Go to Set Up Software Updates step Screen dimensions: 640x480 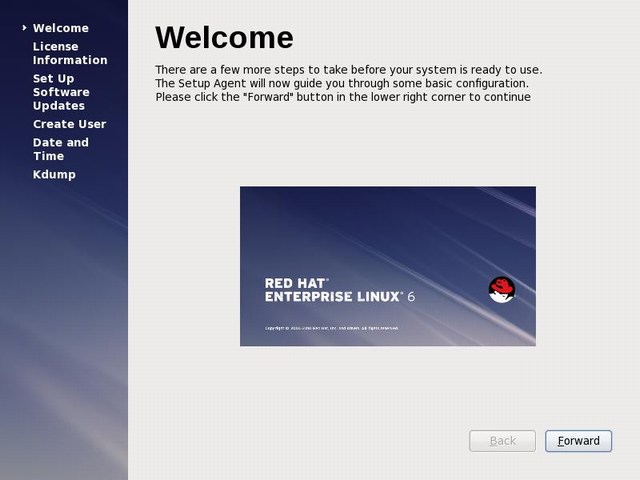click(61, 92)
